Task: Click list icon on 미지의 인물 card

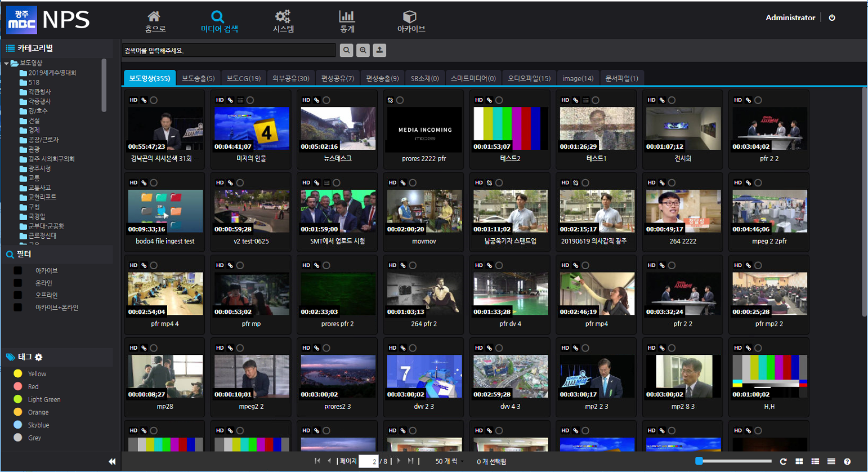Action: point(240,100)
